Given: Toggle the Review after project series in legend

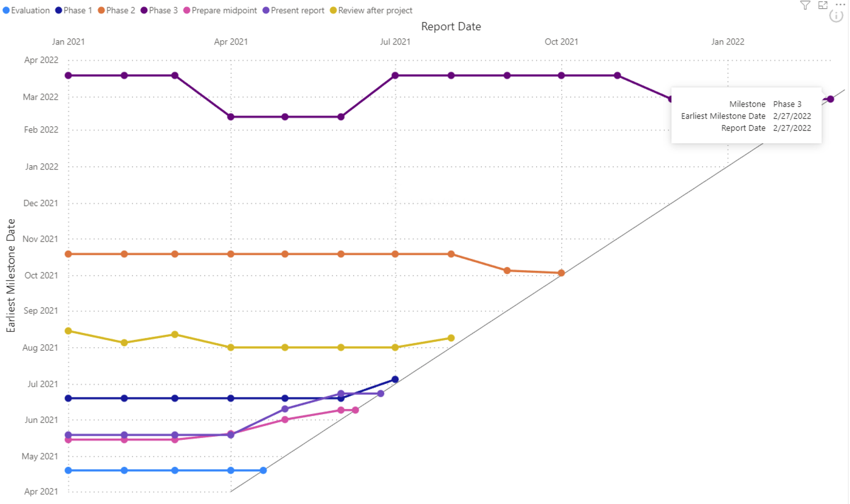Looking at the screenshot, I should pyautogui.click(x=375, y=10).
